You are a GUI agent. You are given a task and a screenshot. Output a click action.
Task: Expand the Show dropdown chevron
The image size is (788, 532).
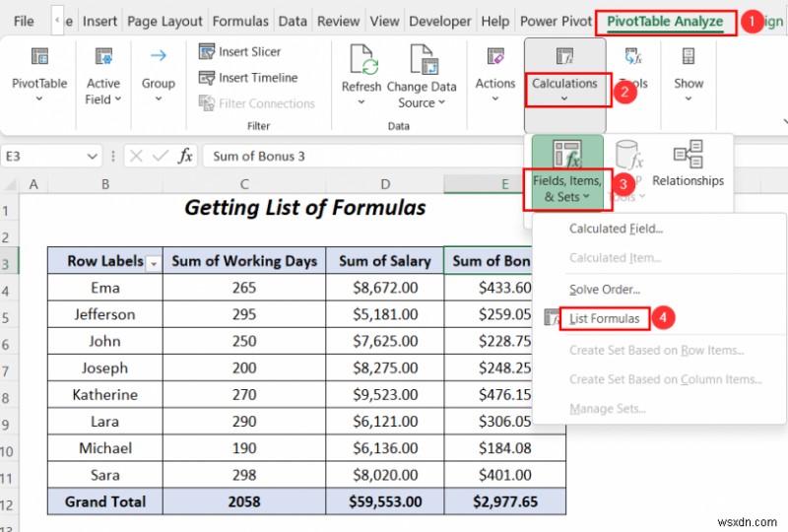point(688,99)
